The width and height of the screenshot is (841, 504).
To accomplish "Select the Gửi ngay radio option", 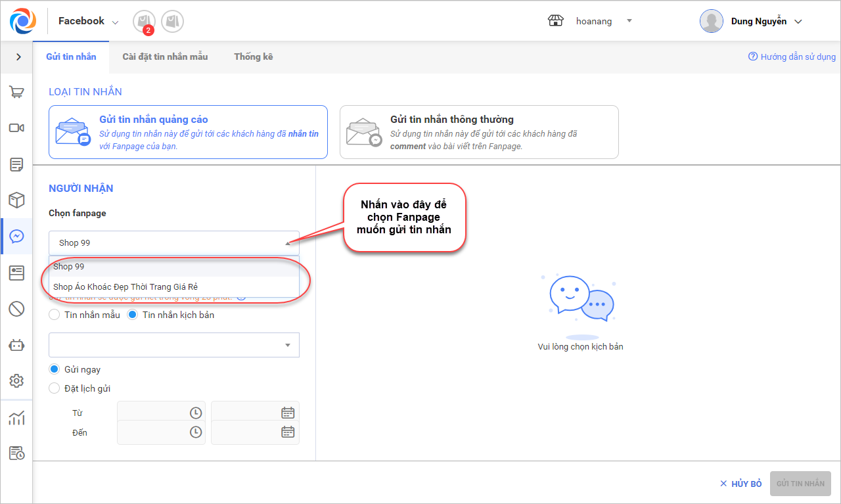I will 55,369.
